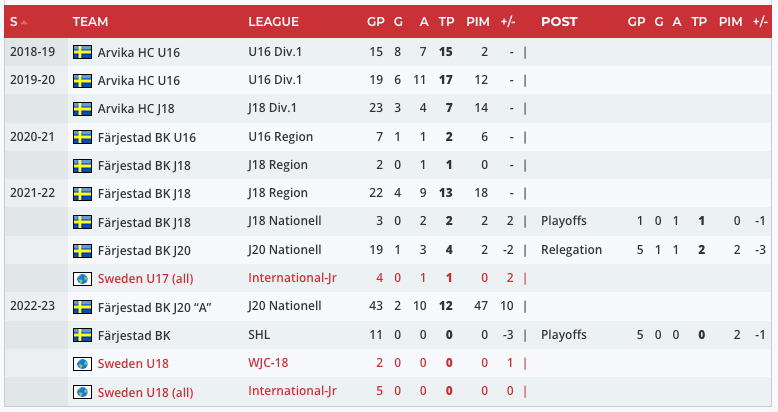This screenshot has width=778, height=412.
Task: Open the Färjestad BK J20 "A" team link
Action: [153, 306]
